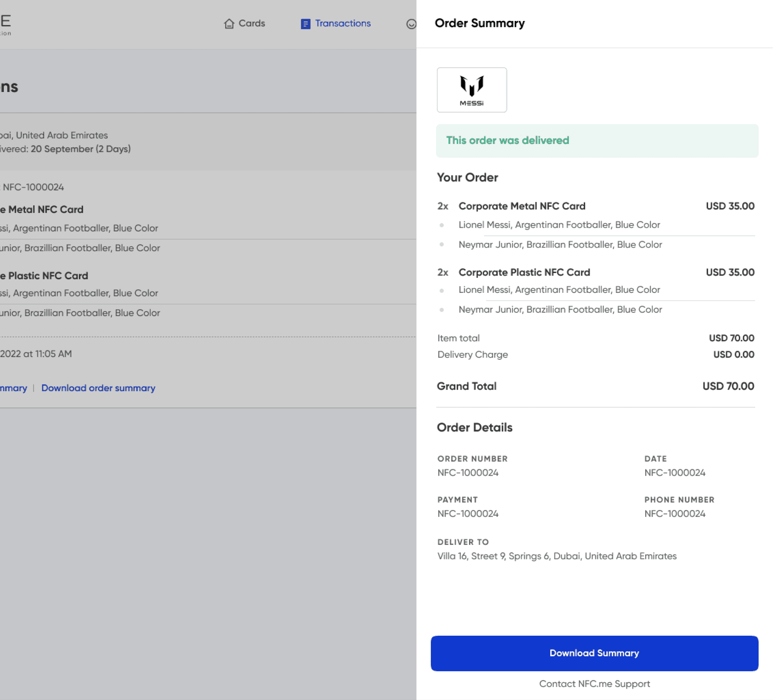778x700 pixels.
Task: Click the Item total amount USD 70.00
Action: coord(732,338)
